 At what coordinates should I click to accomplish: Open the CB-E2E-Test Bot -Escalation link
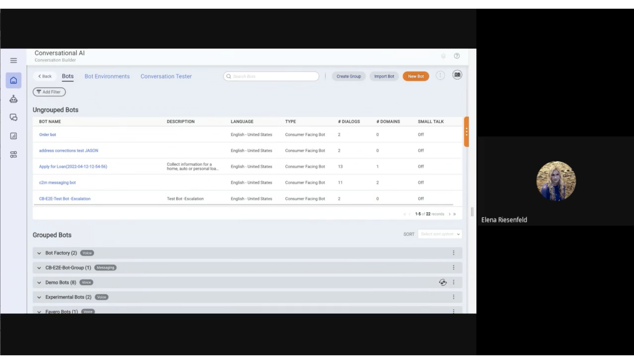click(65, 199)
